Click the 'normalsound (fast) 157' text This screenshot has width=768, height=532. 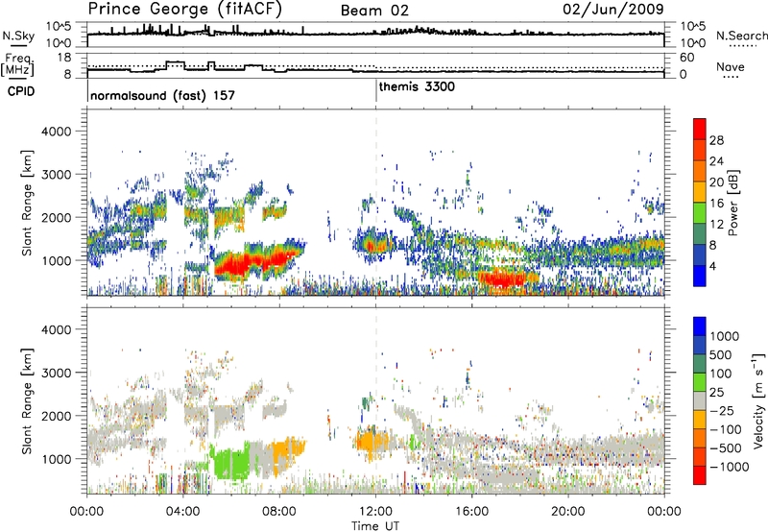[162, 95]
